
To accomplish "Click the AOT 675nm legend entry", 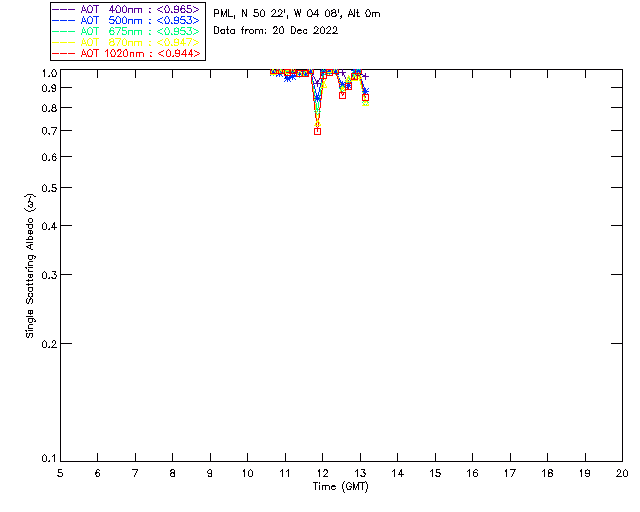I will tap(126, 31).
